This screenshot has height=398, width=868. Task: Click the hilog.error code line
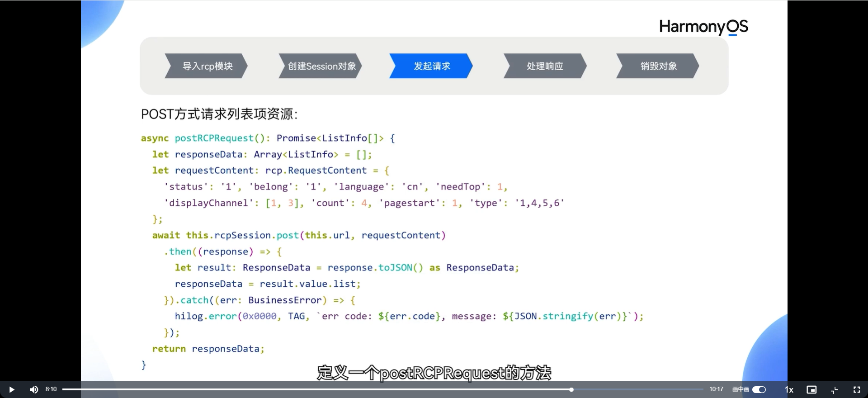click(x=409, y=316)
